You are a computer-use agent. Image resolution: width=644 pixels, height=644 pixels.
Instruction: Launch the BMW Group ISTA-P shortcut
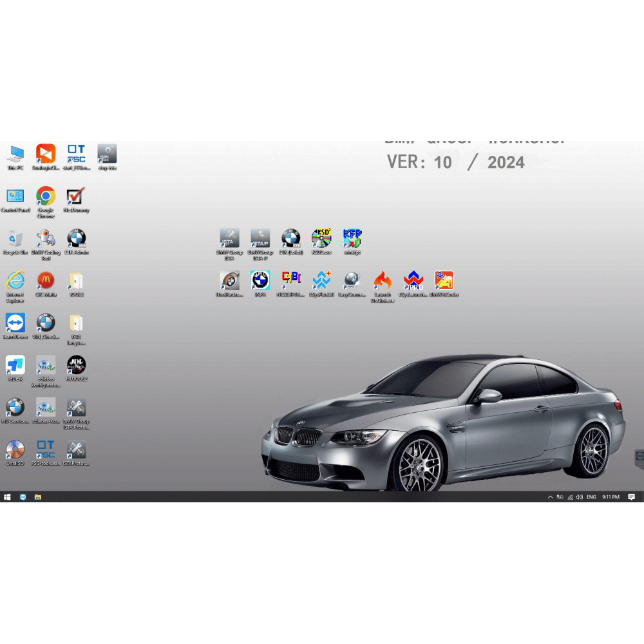coord(260,239)
